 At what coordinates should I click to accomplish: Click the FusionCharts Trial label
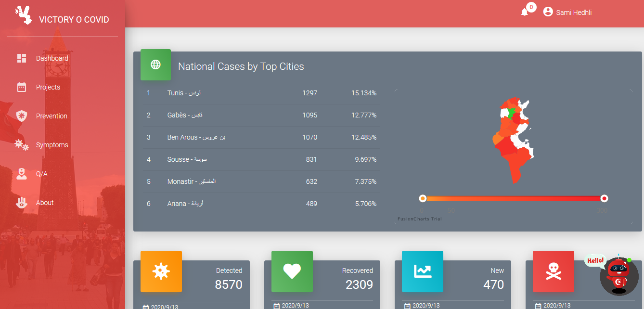419,219
